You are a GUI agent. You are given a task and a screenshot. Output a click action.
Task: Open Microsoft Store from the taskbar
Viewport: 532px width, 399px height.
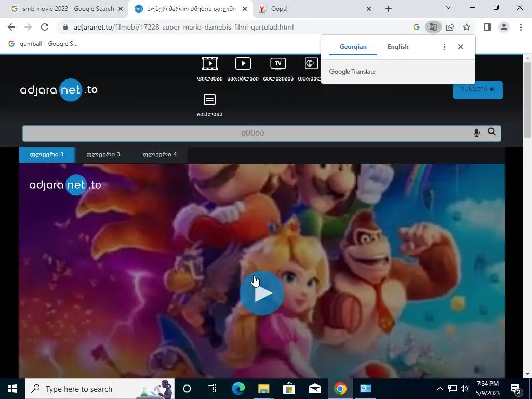pyautogui.click(x=289, y=389)
